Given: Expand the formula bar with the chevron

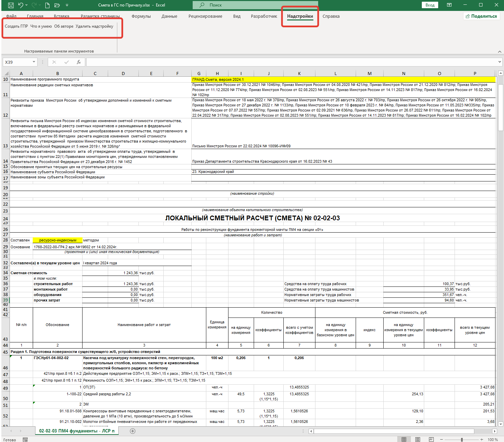Looking at the screenshot, I should 500,62.
